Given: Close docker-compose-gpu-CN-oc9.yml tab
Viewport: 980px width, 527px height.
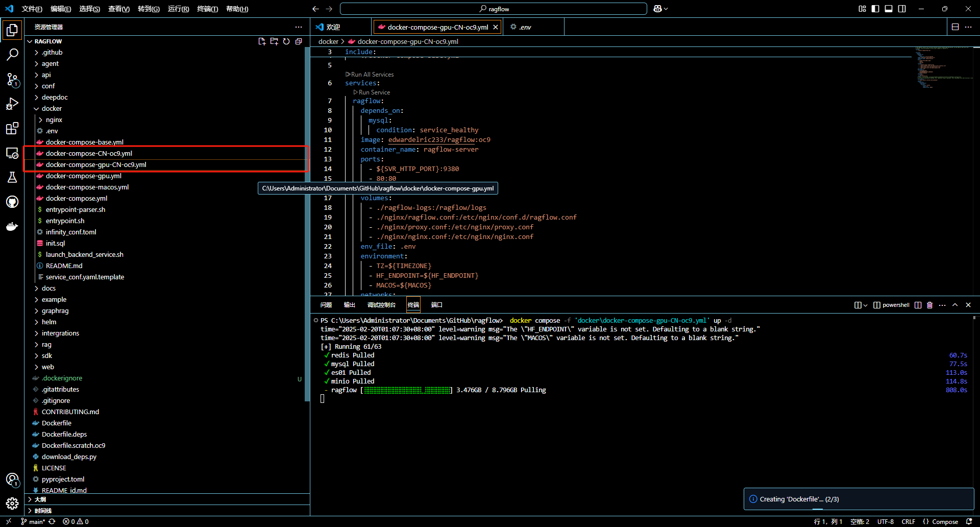Looking at the screenshot, I should (495, 27).
